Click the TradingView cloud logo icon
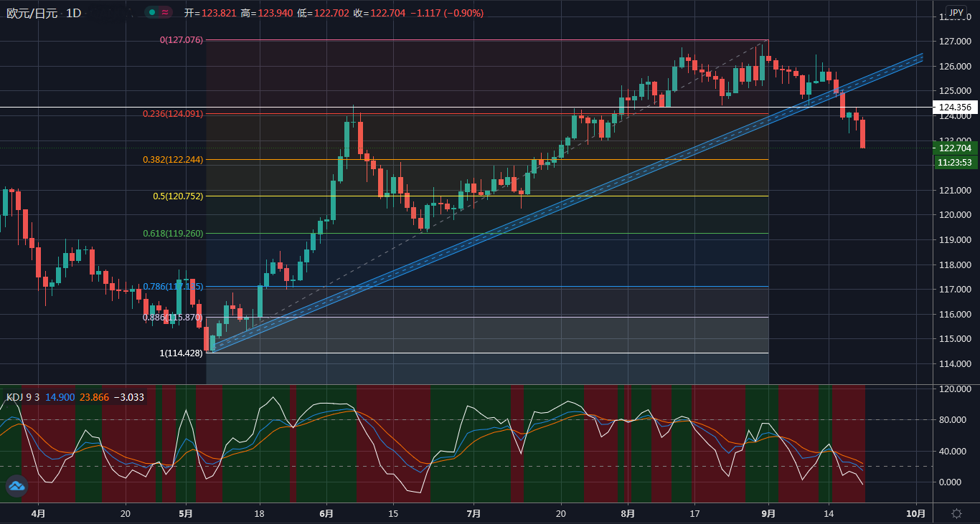Screen dimensions: 980x524 (17, 486)
